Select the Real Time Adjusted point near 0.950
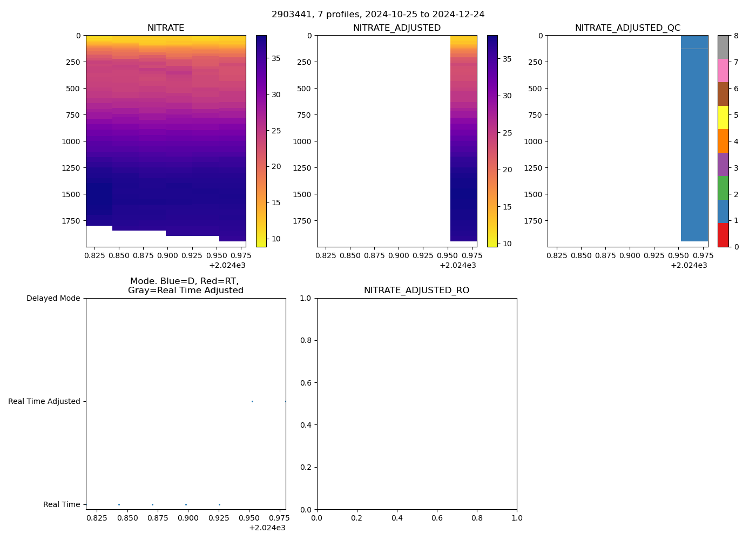This screenshot has width=756, height=540. (x=252, y=401)
